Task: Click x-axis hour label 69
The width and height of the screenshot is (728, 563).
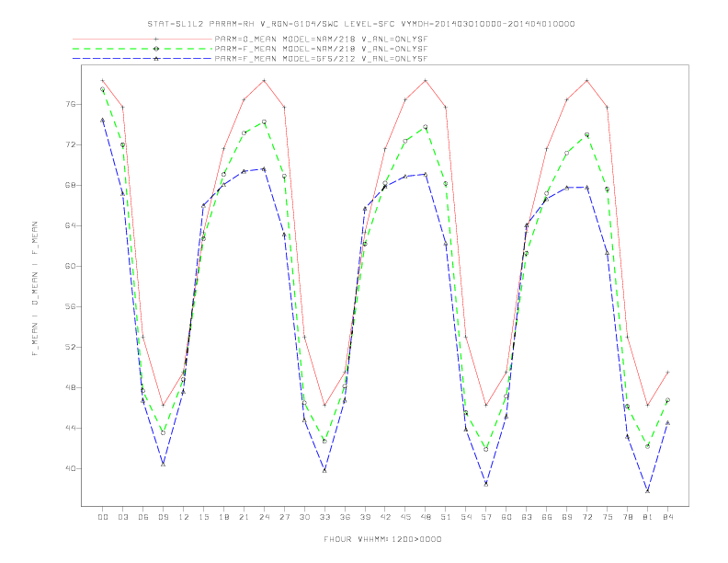Action: click(567, 517)
